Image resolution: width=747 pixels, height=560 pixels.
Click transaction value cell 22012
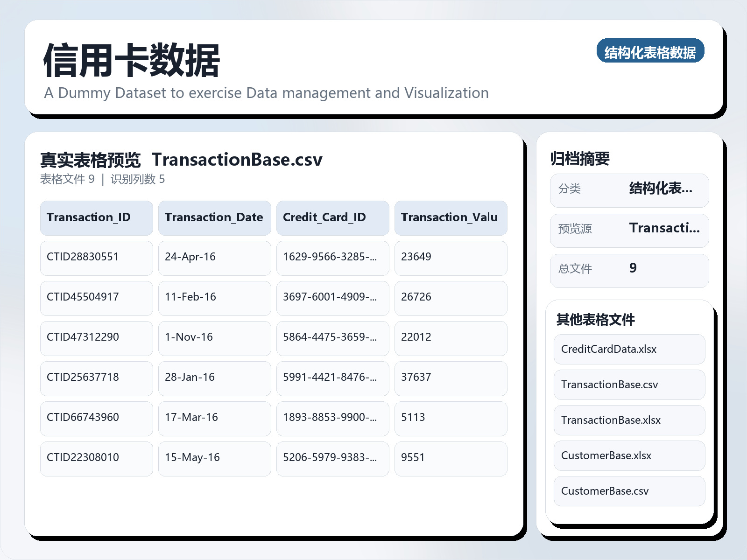point(451,338)
